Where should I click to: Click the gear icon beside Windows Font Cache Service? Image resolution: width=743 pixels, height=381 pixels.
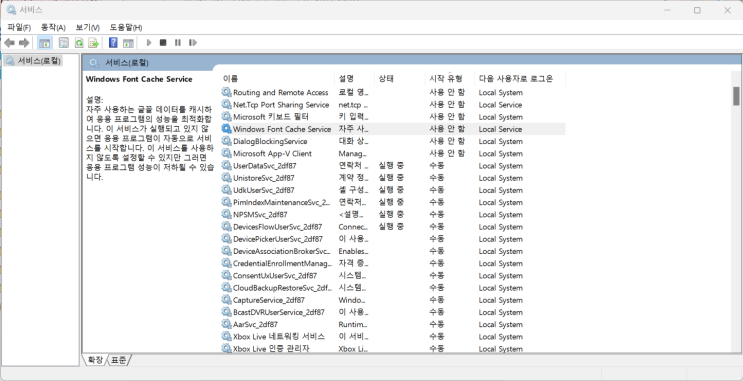point(227,128)
